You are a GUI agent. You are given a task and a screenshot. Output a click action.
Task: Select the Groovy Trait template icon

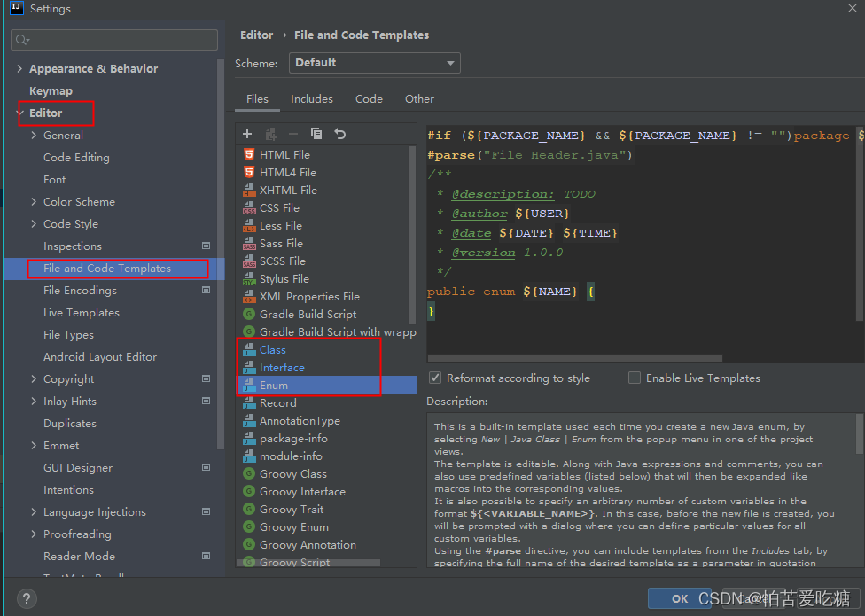249,510
